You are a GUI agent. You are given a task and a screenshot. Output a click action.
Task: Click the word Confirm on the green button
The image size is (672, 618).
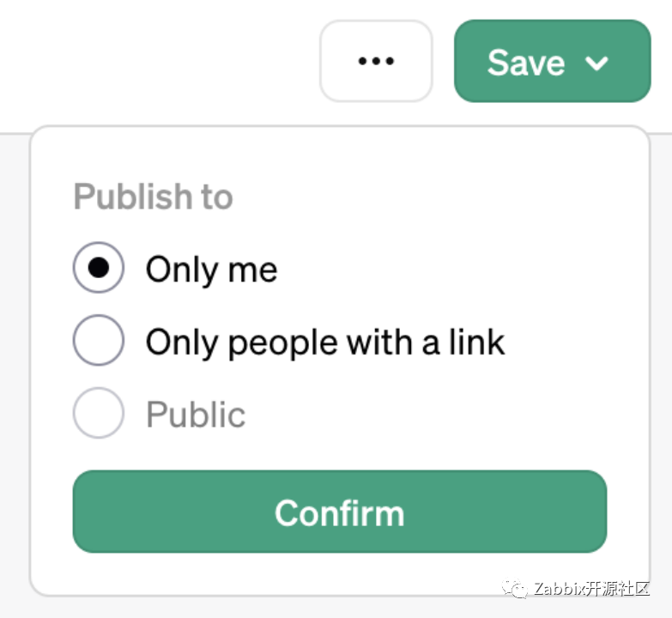(339, 512)
